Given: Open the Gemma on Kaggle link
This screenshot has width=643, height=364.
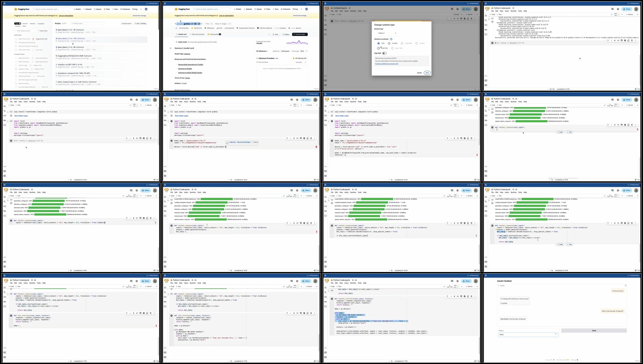Looking at the screenshot, I should point(185,69).
